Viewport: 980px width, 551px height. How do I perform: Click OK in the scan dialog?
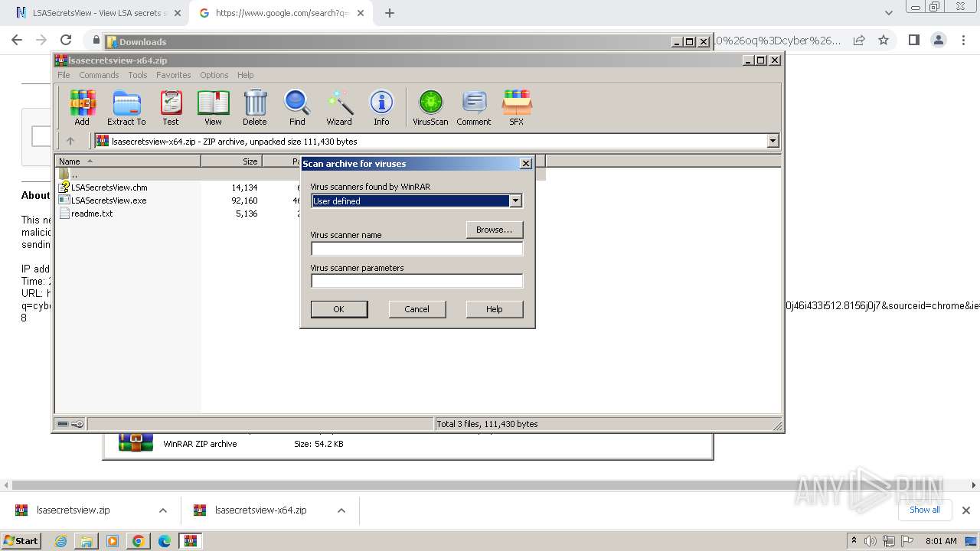[339, 309]
